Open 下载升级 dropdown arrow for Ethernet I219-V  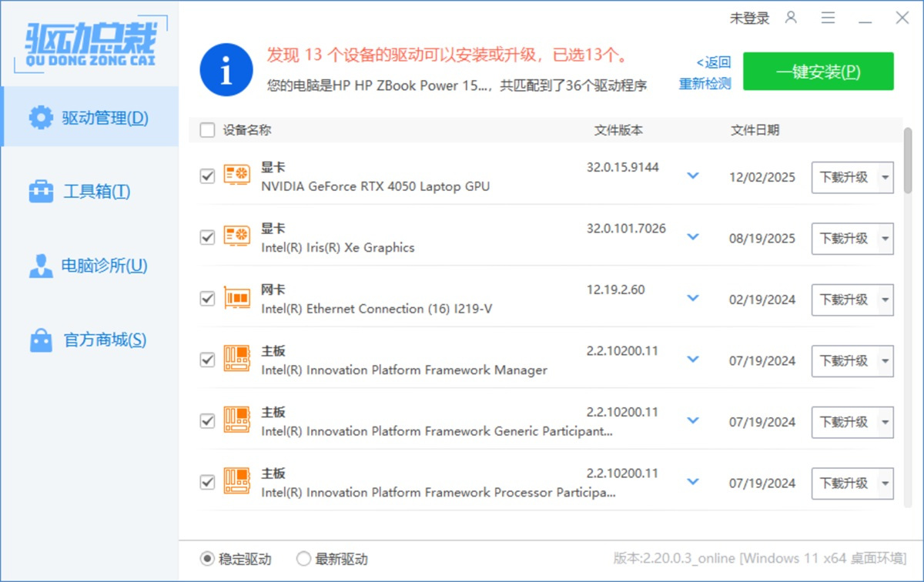885,299
